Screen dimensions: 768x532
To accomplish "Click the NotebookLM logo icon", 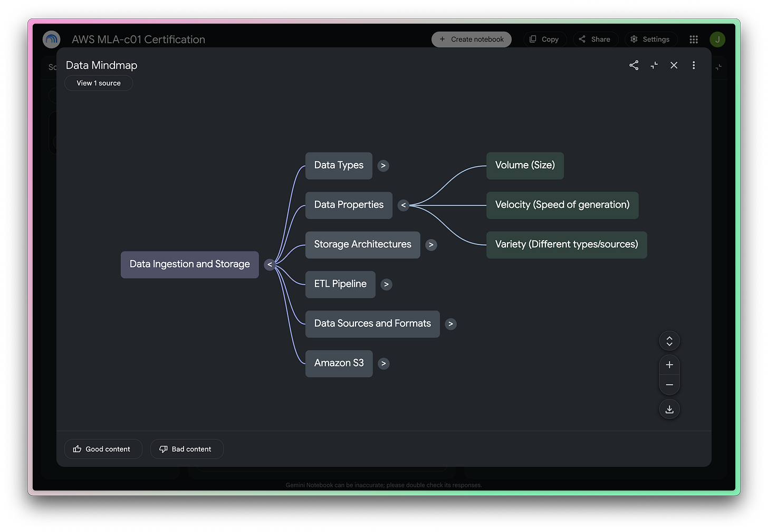I will (x=51, y=40).
